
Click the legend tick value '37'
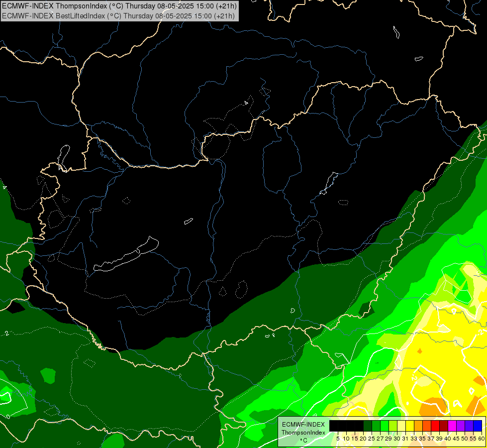430,439
